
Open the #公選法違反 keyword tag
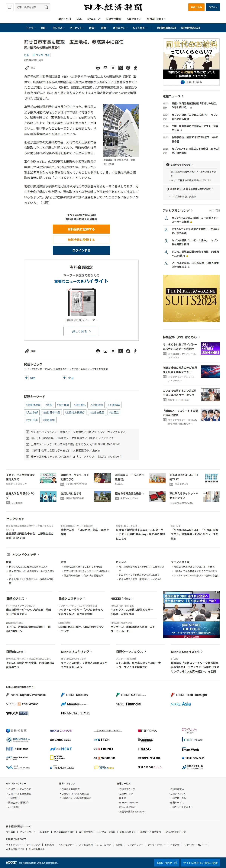coord(97,413)
